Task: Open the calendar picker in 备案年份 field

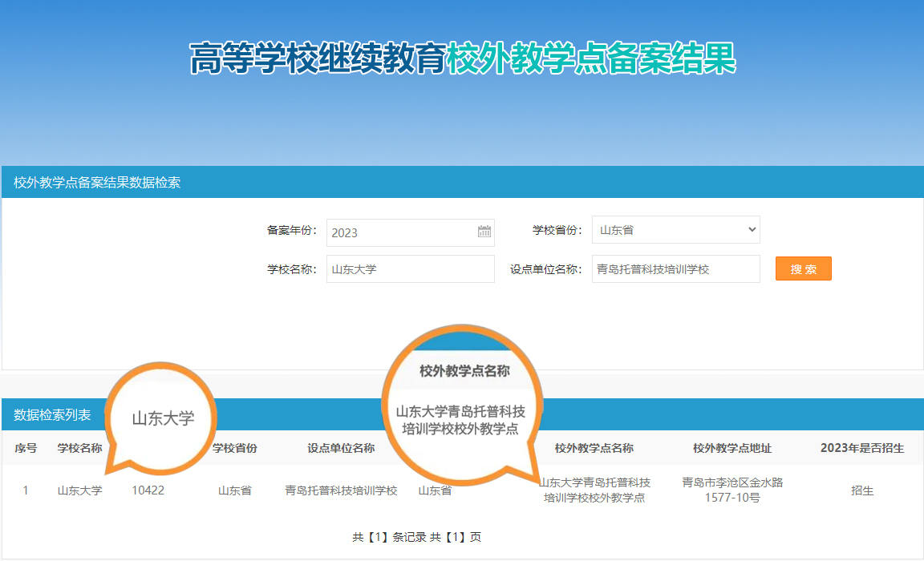Action: tap(484, 232)
